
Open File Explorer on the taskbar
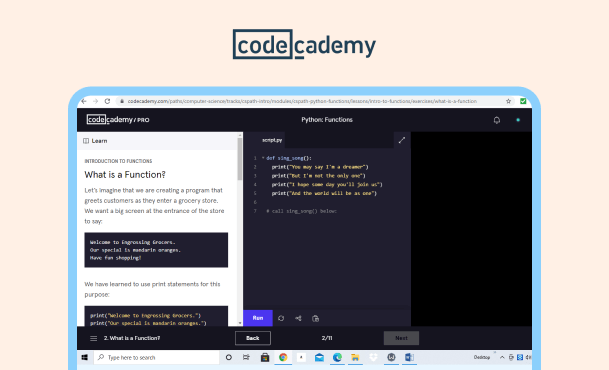tap(355, 357)
